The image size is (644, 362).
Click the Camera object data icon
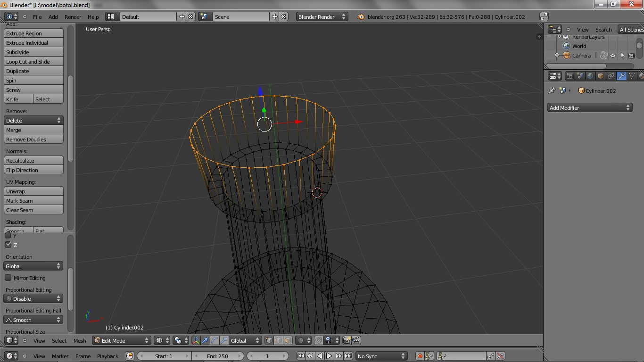604,56
